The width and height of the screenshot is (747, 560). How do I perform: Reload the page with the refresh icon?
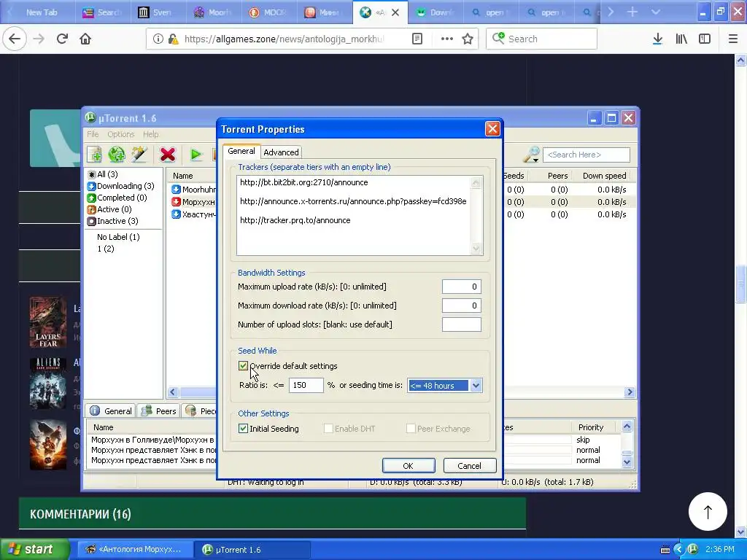pos(62,39)
